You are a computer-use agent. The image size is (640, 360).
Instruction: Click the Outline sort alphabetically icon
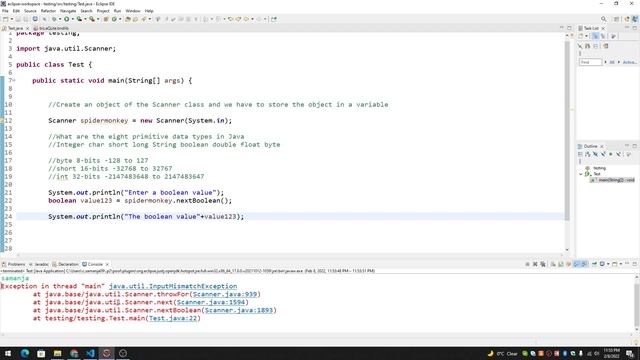coord(588,154)
